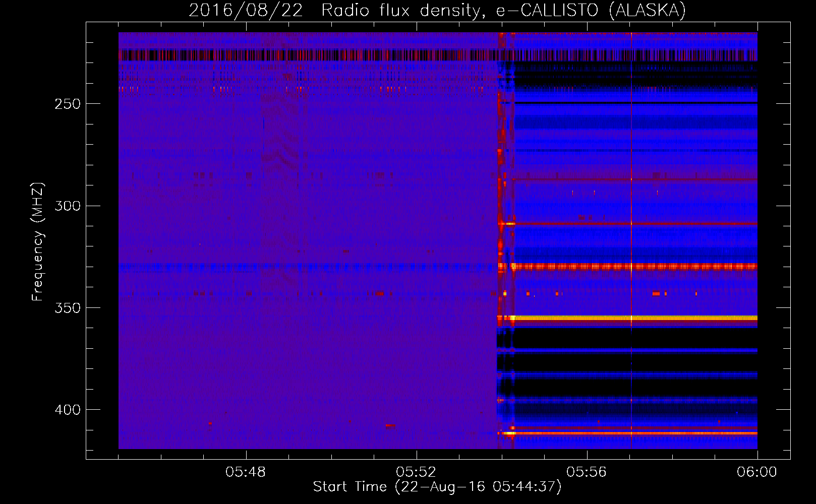This screenshot has height=504, width=816.
Task: Click the 'Frequency (MHZ)' y-axis label
Action: [38, 242]
